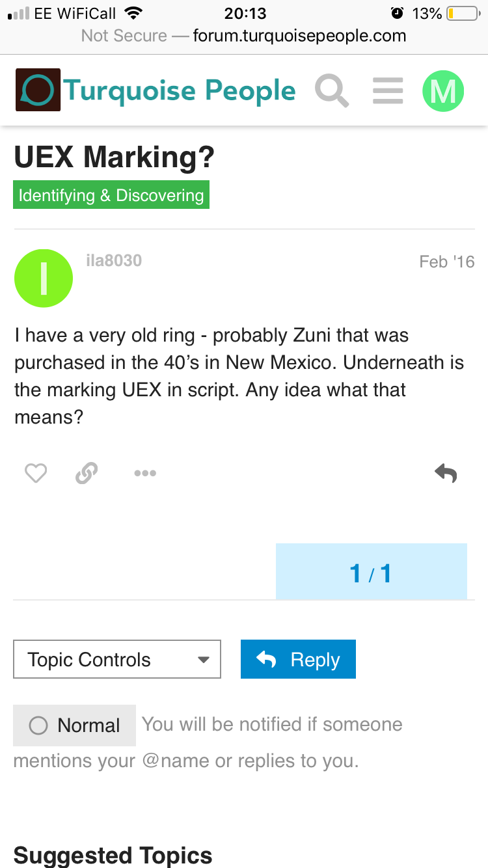Open ila8030 username link
This screenshot has height=868, width=488.
point(114,261)
